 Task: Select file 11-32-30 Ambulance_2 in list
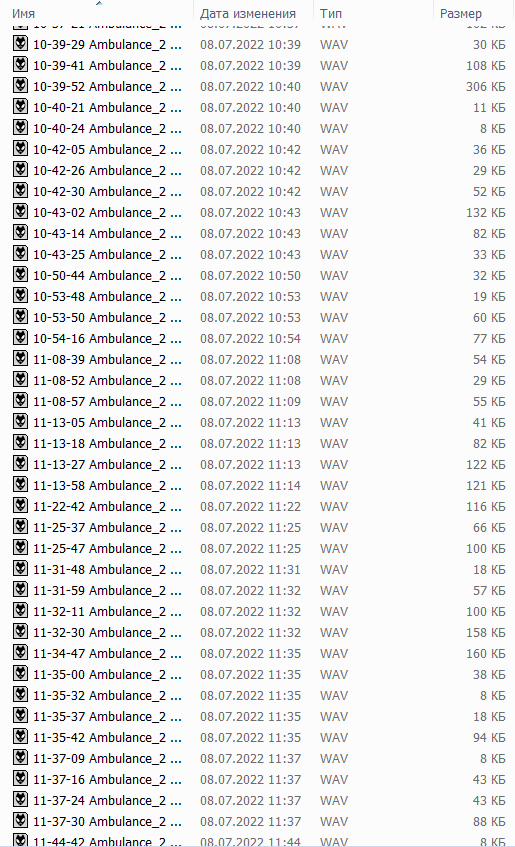(x=107, y=633)
